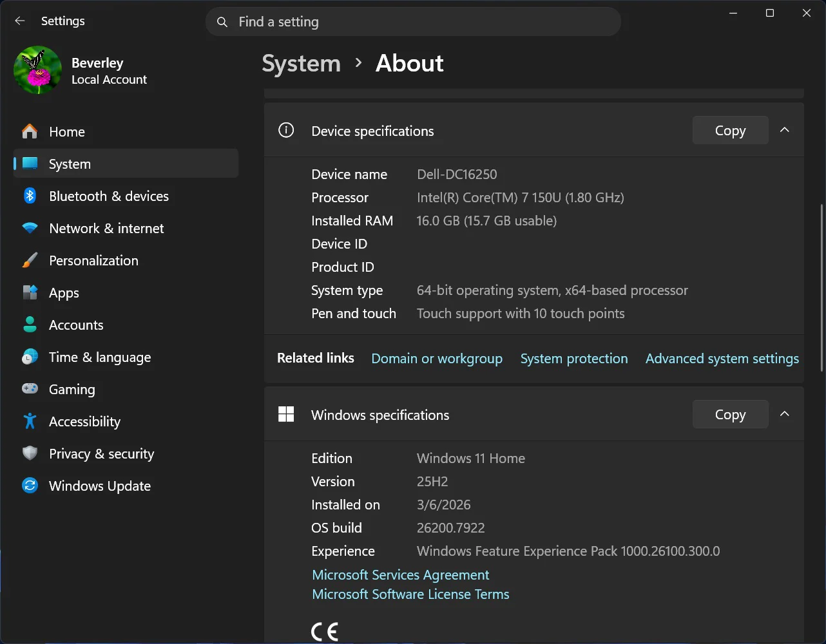This screenshot has height=644, width=826.
Task: Maximize the Settings window
Action: tap(770, 13)
